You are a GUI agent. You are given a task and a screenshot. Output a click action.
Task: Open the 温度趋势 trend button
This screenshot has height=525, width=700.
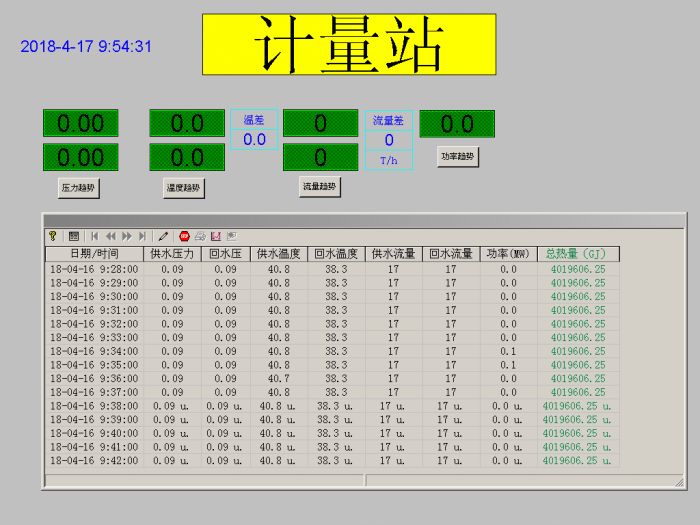pyautogui.click(x=183, y=187)
